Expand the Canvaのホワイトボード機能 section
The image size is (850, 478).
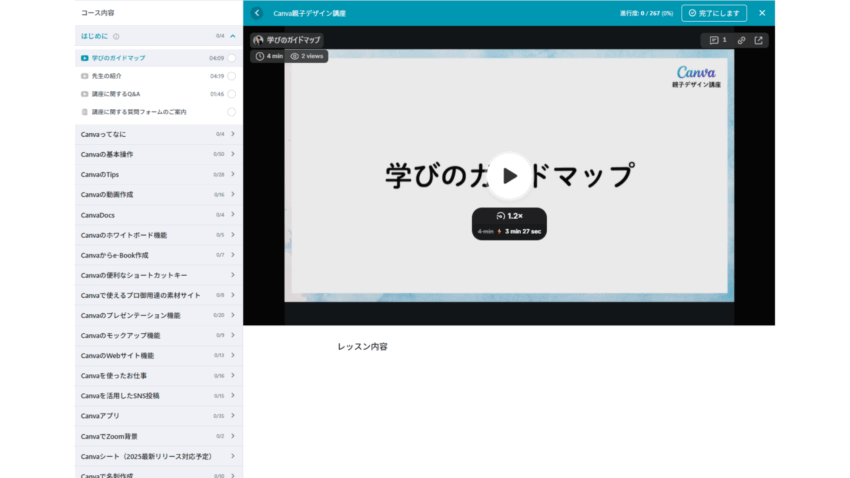point(158,235)
